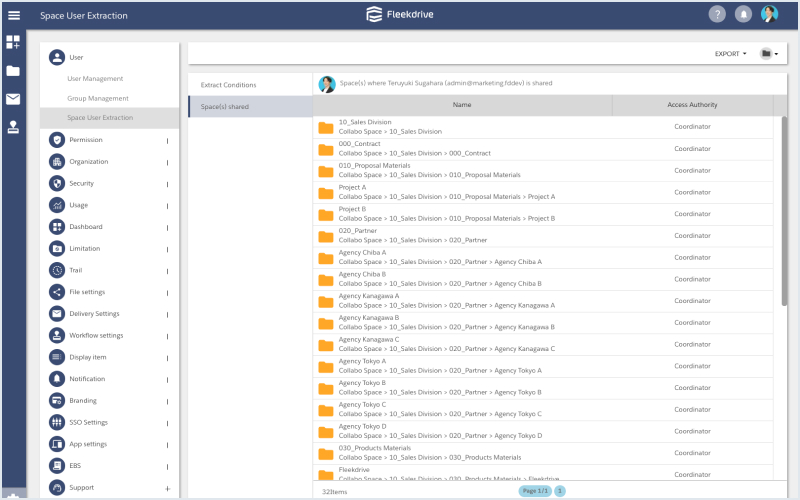This screenshot has width=800, height=500.
Task: Expand the Usage section
Action: 167,206
